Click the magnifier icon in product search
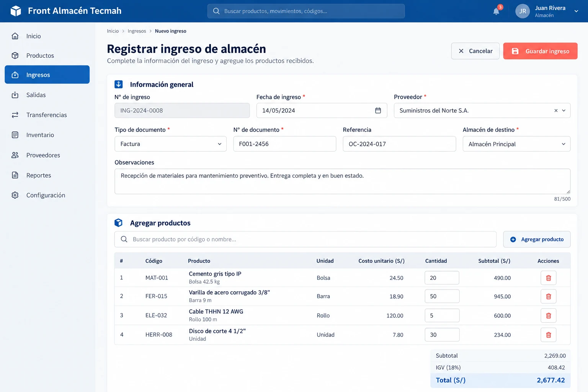The image size is (588, 392). pyautogui.click(x=124, y=239)
